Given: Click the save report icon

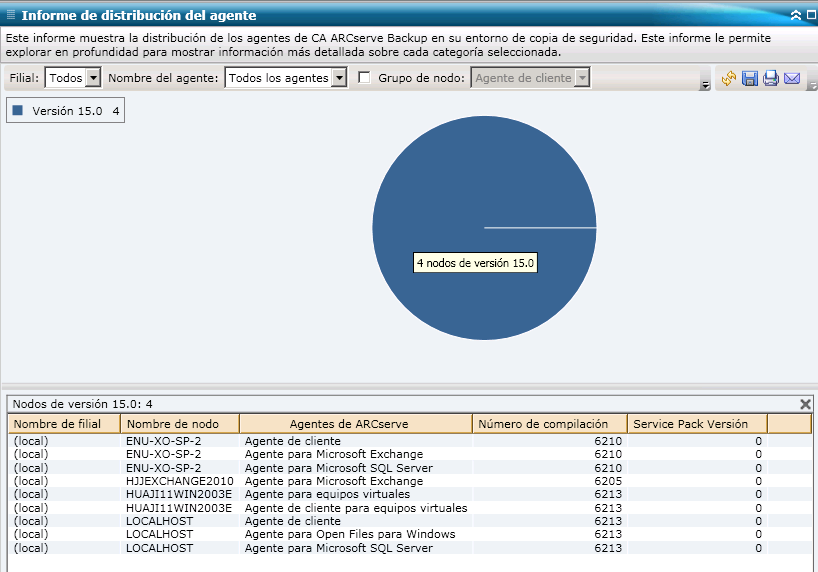Looking at the screenshot, I should 750,78.
